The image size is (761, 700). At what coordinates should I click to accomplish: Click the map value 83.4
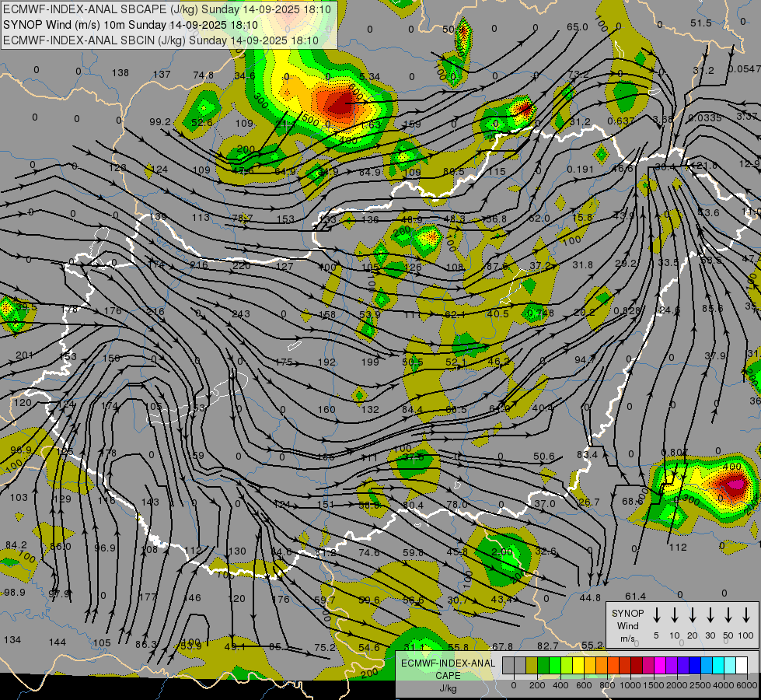(587, 455)
